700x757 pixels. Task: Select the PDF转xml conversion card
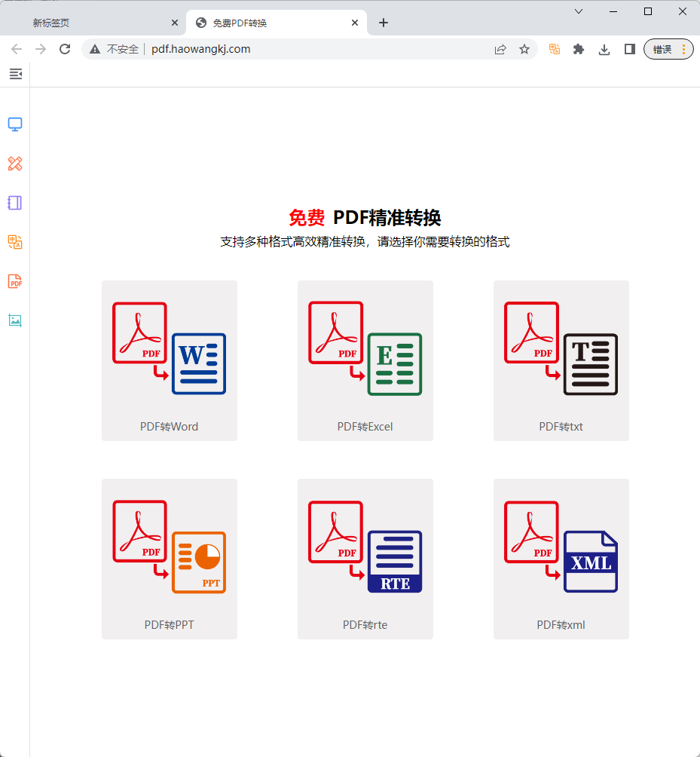561,559
